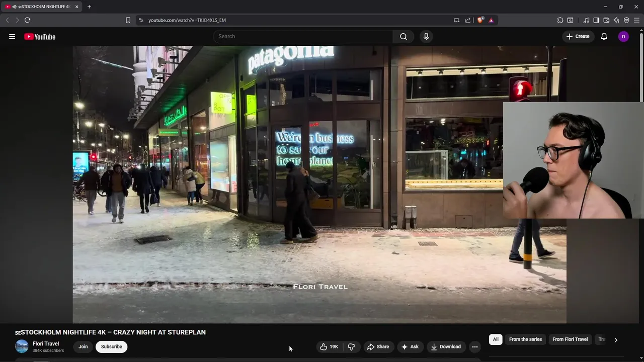Select the STOCKHOLM NIGHTLIFE browser tab
This screenshot has height=362, width=644.
click(41, 7)
